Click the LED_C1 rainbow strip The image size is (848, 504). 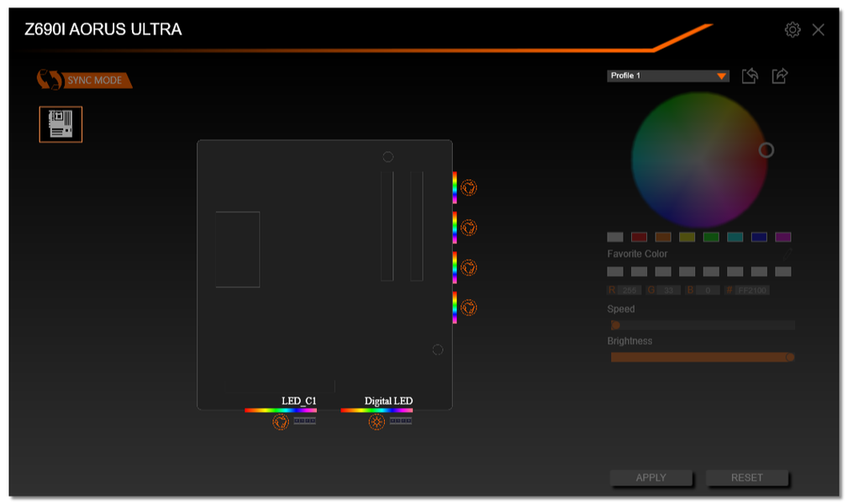(x=280, y=411)
